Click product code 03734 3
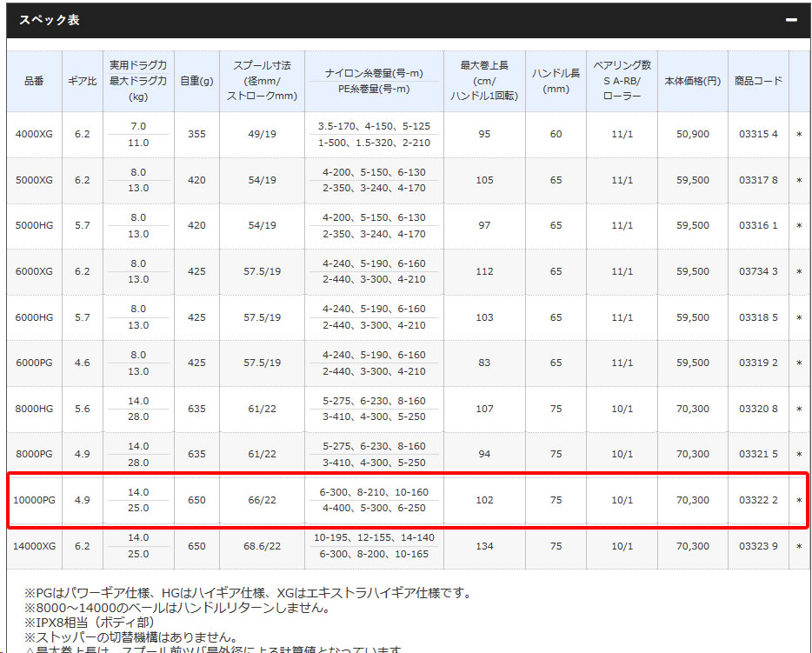The image size is (812, 653). pyautogui.click(x=758, y=271)
